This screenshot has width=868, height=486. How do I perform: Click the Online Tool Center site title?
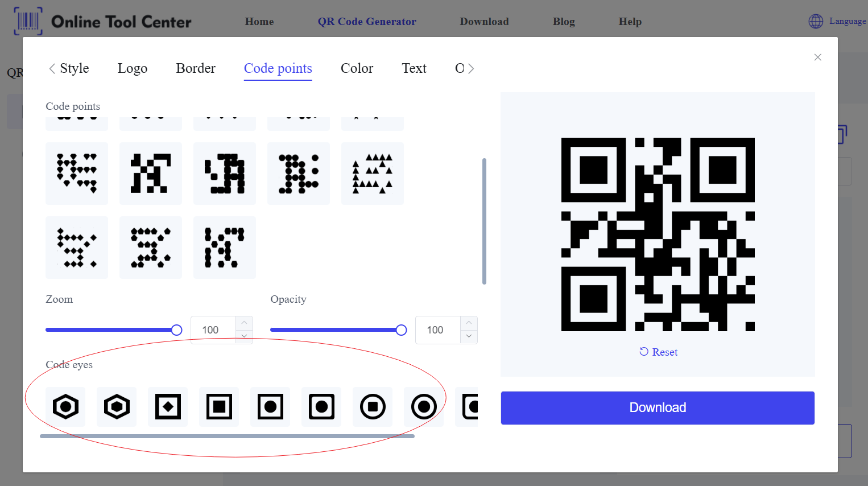(121, 22)
